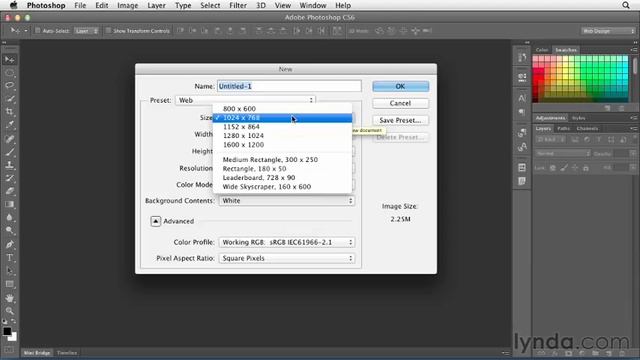Select the Gradient tool

click(x=10, y=204)
